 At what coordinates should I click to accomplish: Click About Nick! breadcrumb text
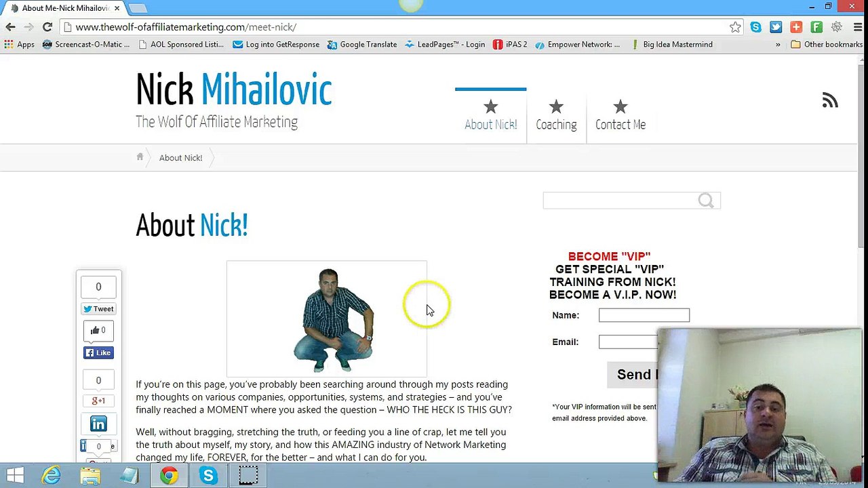coord(180,158)
